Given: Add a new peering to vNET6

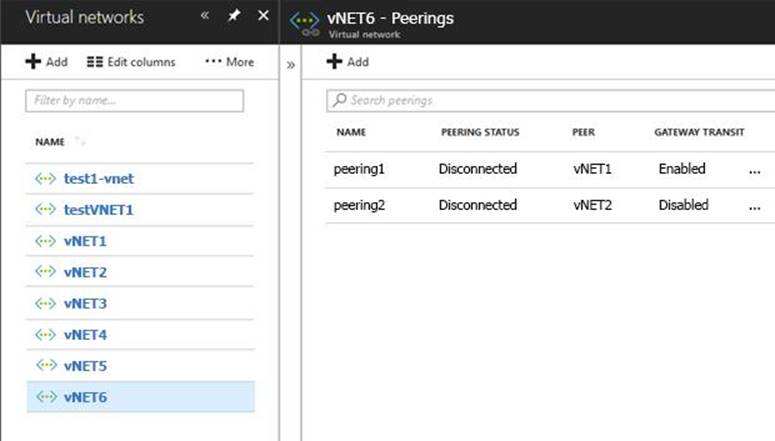Looking at the screenshot, I should point(347,62).
